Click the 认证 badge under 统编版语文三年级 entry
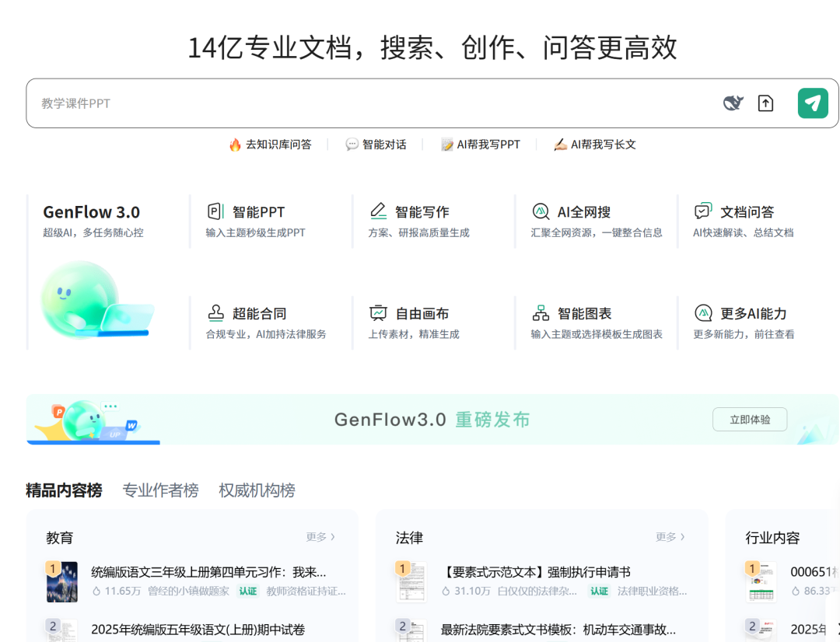Viewport: 840px width, 642px height. [248, 591]
